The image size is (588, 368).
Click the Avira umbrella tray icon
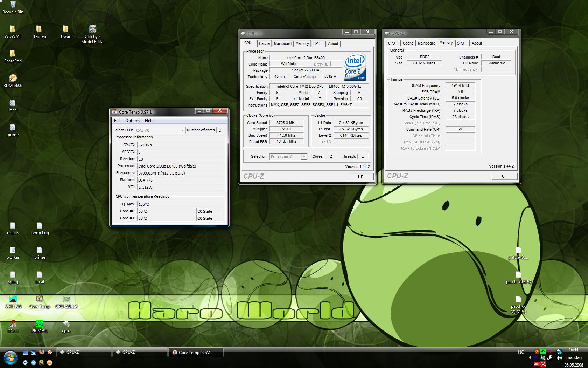point(543,364)
